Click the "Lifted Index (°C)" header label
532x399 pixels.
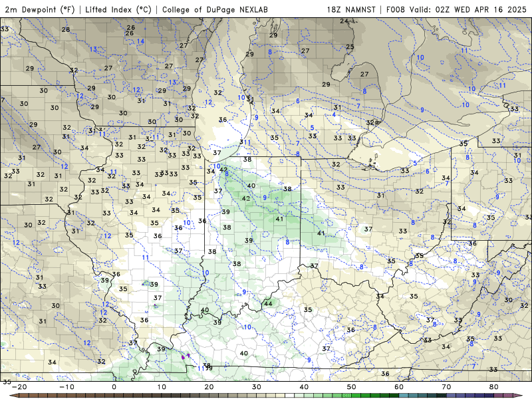coord(118,10)
